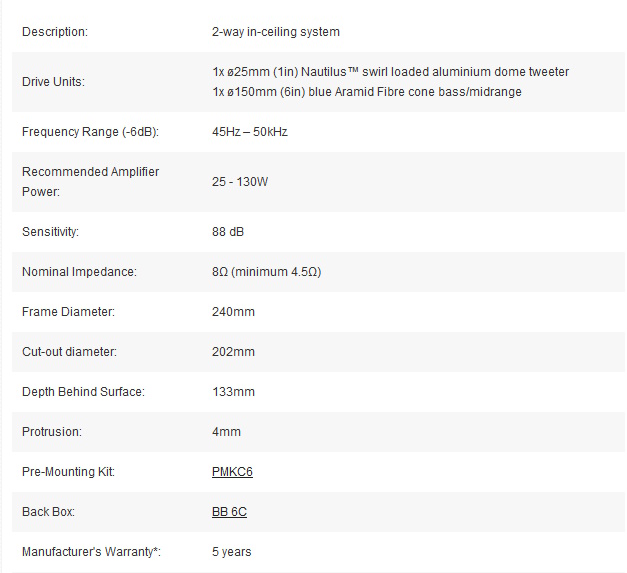Click the "88 dB" sensitivity value
Screen dimensions: 627x573
click(228, 232)
